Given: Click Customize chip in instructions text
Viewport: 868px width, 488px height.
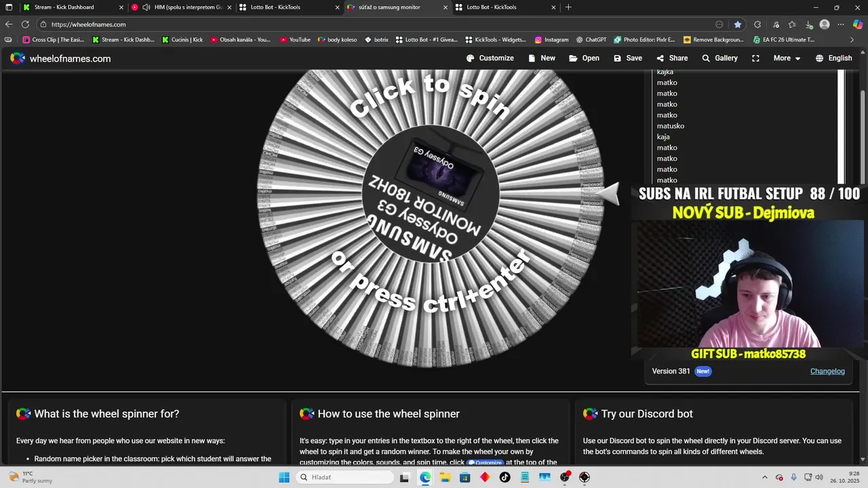Looking at the screenshot, I should pos(486,462).
